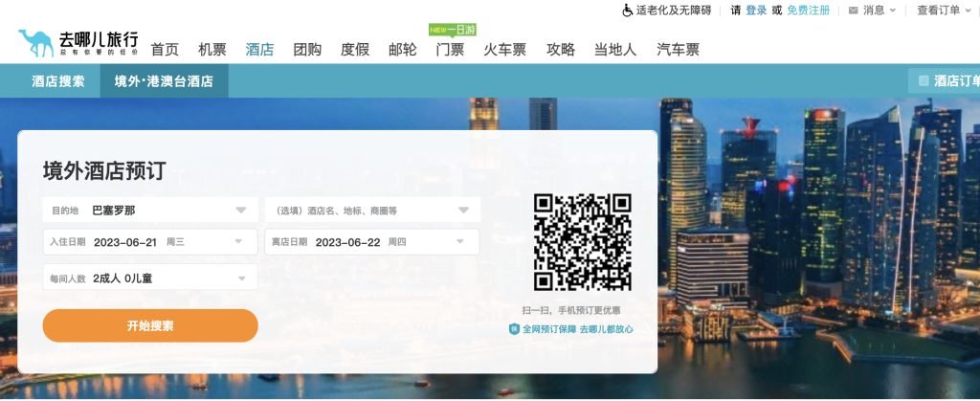Click the 登录 link
Image resolution: width=980 pixels, height=401 pixels.
756,11
